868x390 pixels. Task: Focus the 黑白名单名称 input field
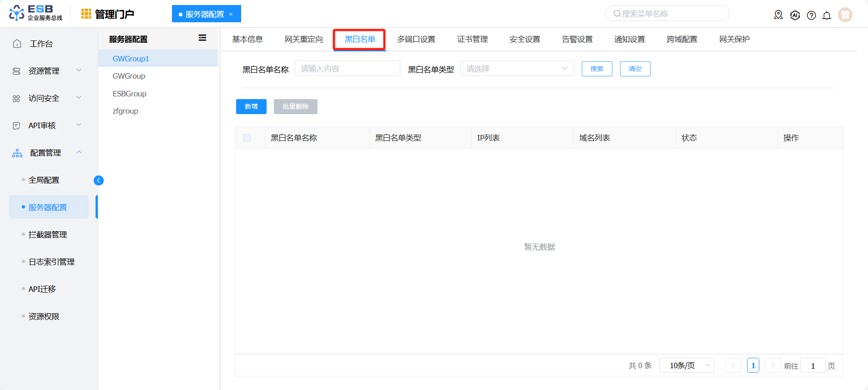(348, 69)
